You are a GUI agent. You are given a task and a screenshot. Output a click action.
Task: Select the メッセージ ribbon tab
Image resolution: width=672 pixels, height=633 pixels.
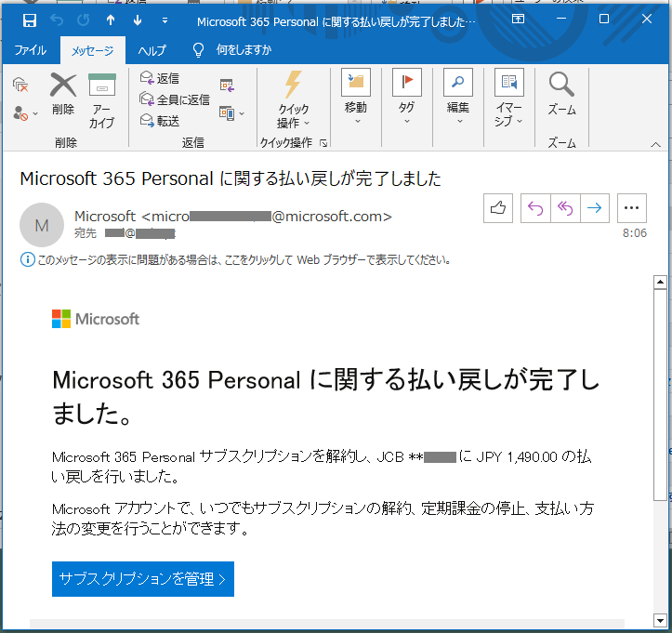click(93, 50)
